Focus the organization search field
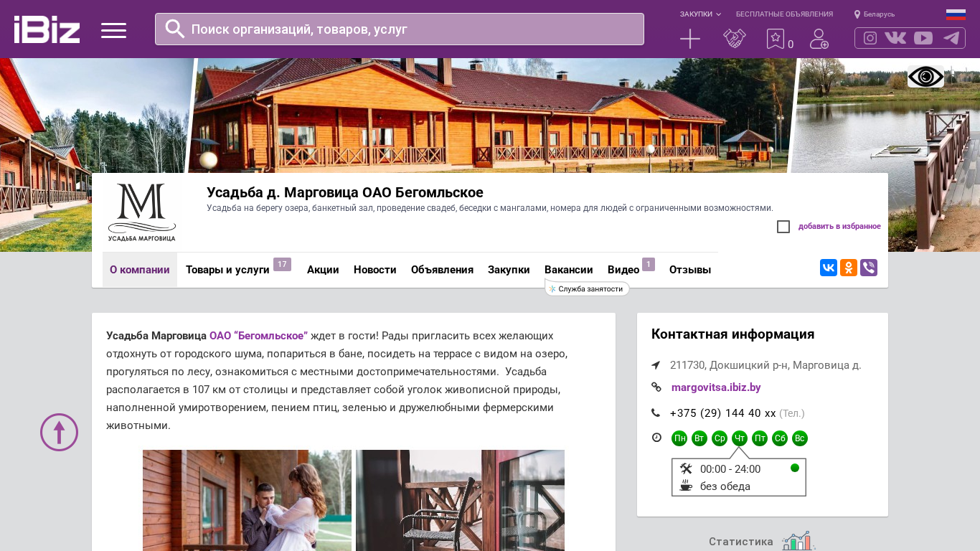Screen dimensions: 980x551 (400, 29)
